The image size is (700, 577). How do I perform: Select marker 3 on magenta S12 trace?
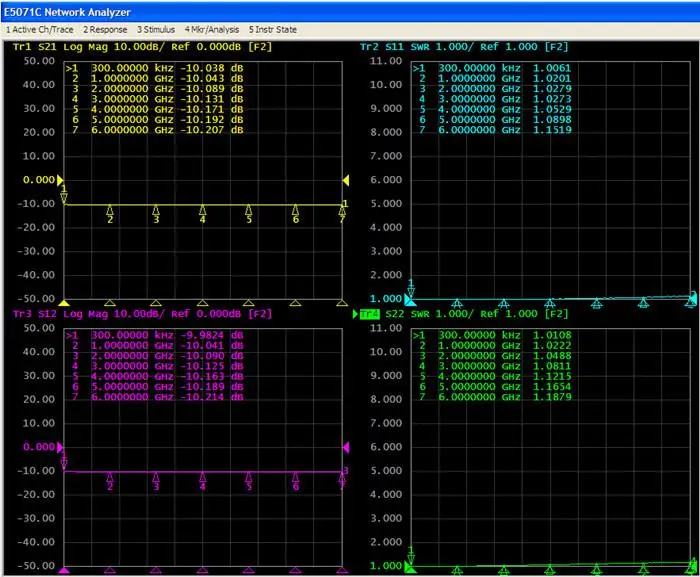[156, 481]
